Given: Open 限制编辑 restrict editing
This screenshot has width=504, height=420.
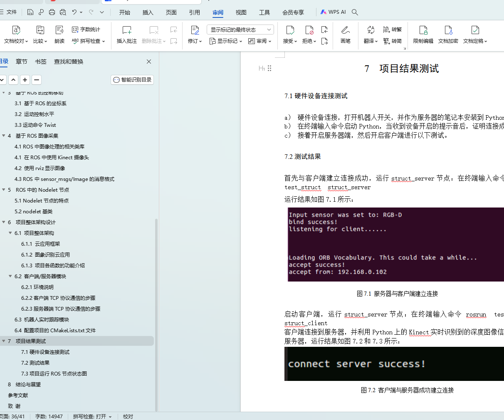Looking at the screenshot, I should (x=423, y=35).
